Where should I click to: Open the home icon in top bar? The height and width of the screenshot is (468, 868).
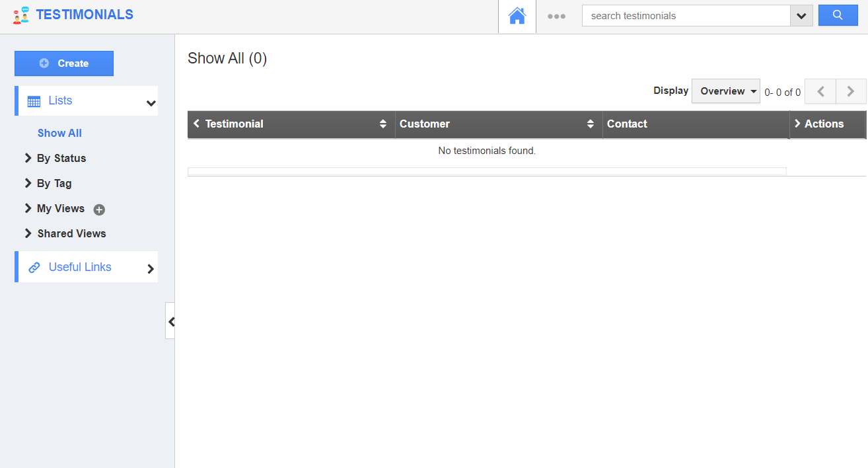coord(517,16)
